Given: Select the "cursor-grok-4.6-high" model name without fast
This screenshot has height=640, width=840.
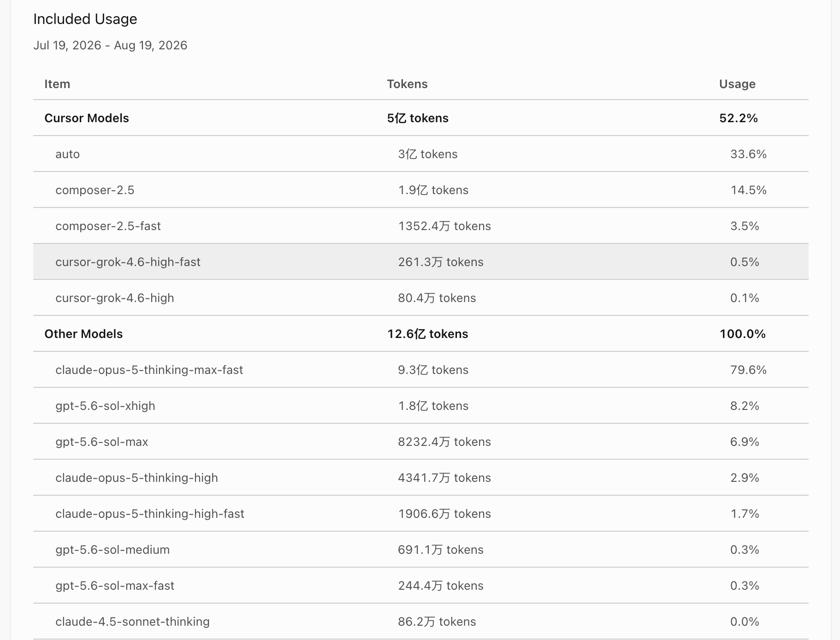Looking at the screenshot, I should (x=115, y=298).
